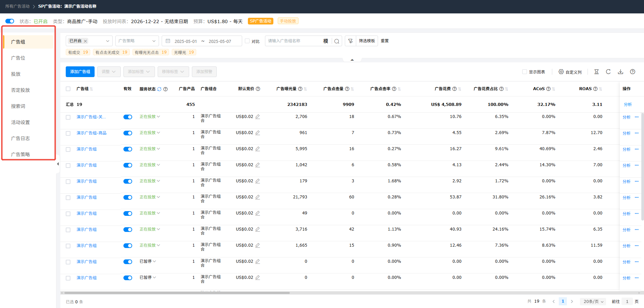Click the filter funnel icon
This screenshot has width=644, height=308.
click(x=350, y=41)
